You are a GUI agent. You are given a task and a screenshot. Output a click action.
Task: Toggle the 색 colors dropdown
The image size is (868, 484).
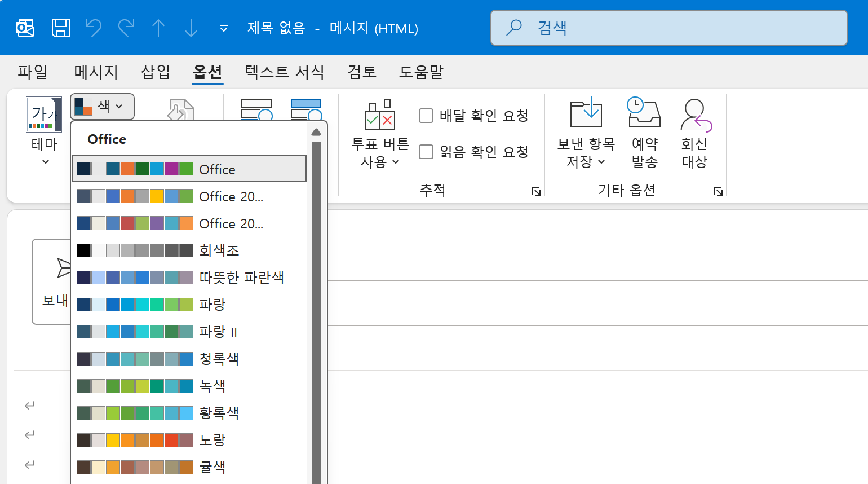[102, 106]
